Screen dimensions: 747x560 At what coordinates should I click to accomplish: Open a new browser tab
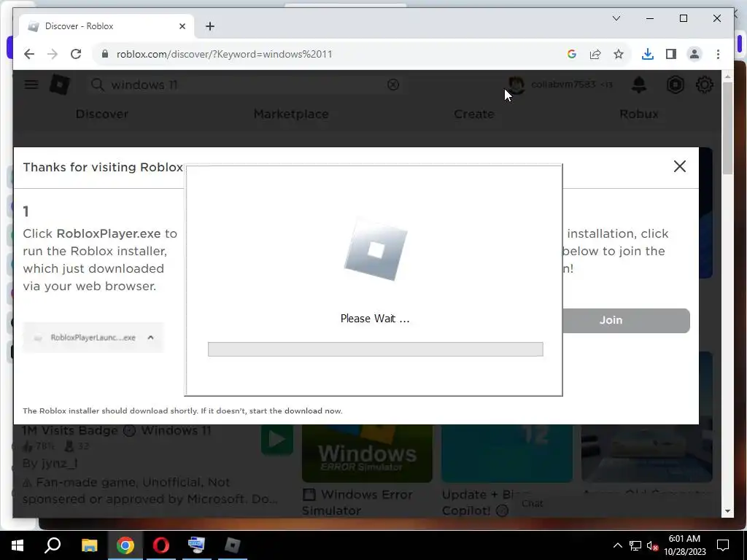210,26
